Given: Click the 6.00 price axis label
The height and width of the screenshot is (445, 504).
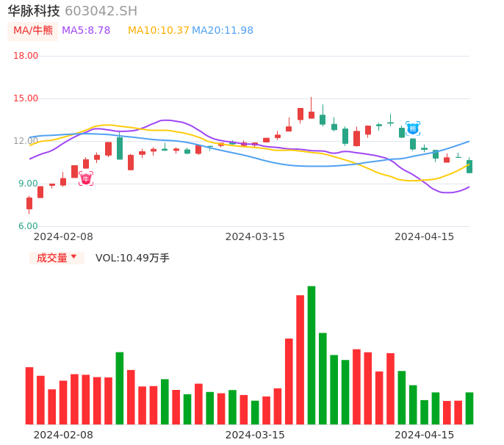Looking at the screenshot, I should [x=28, y=226].
